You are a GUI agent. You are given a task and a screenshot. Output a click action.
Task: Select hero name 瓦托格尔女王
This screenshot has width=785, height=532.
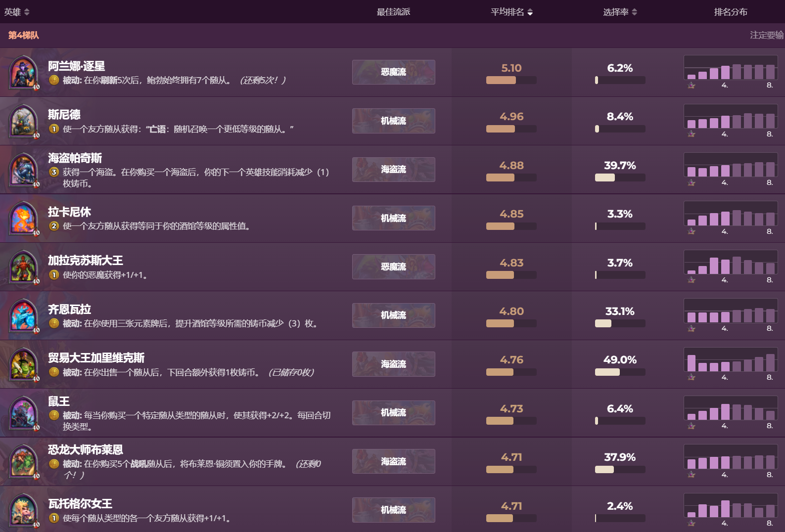pos(80,504)
